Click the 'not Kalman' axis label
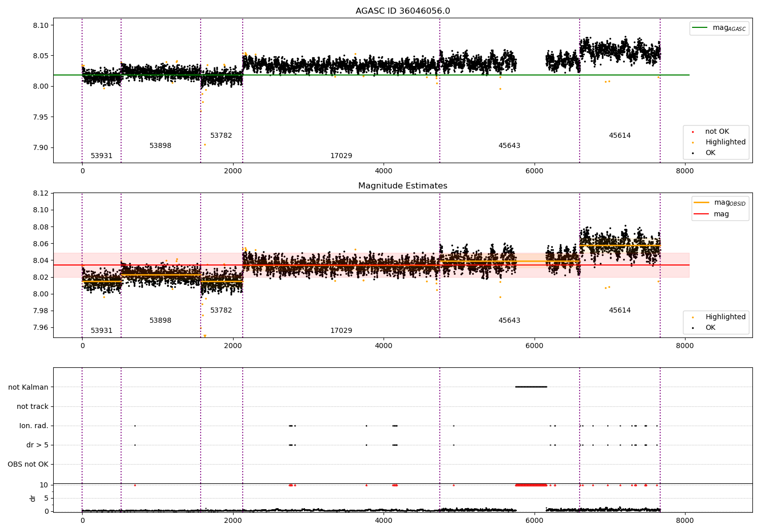Image resolution: width=760 pixels, height=532 pixels. pyautogui.click(x=28, y=388)
